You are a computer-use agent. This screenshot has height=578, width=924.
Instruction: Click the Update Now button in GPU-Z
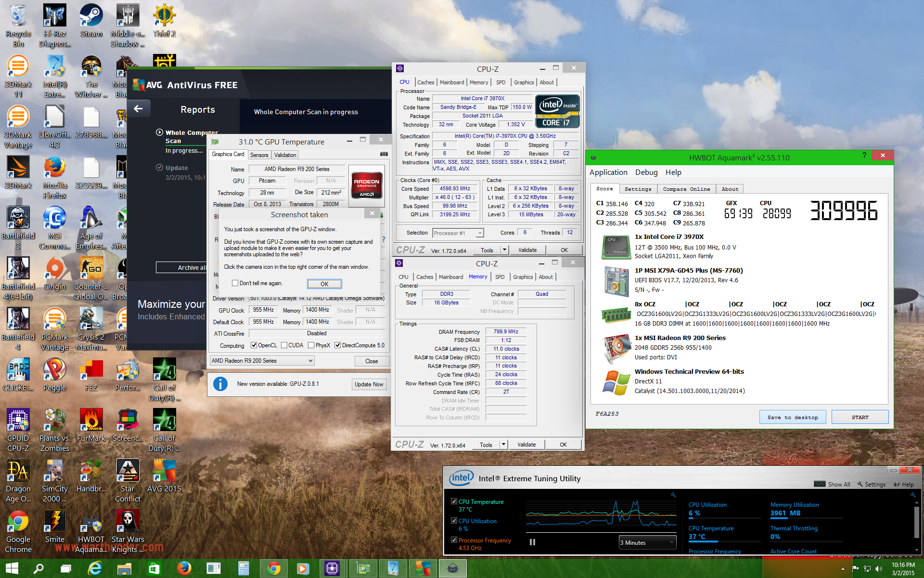(369, 384)
